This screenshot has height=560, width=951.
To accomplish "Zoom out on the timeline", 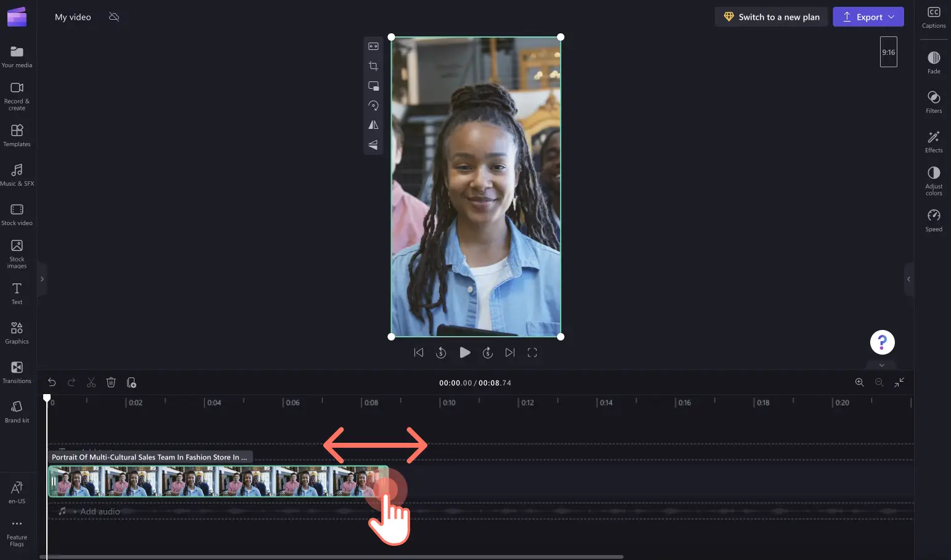I will coord(879,382).
